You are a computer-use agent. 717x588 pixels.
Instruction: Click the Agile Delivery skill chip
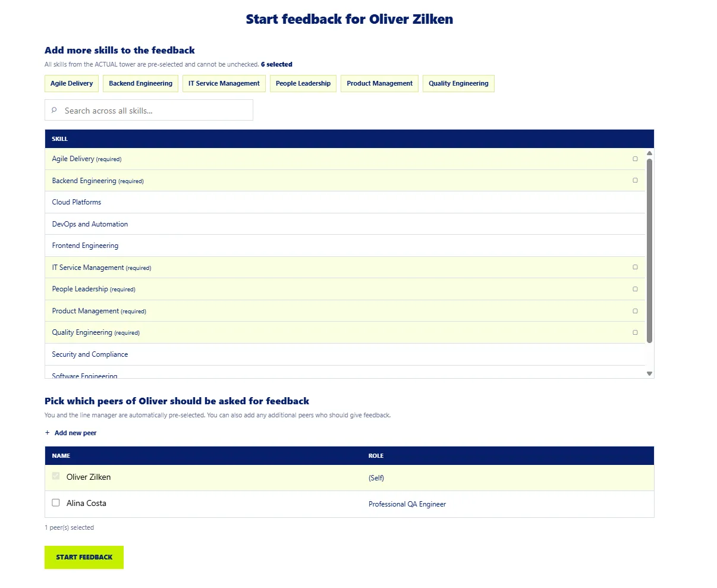coord(72,83)
